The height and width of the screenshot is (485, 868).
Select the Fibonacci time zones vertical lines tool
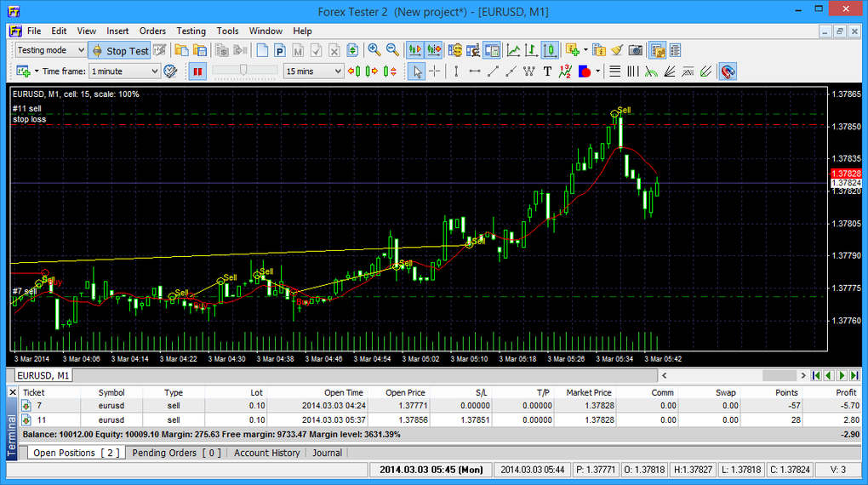633,71
